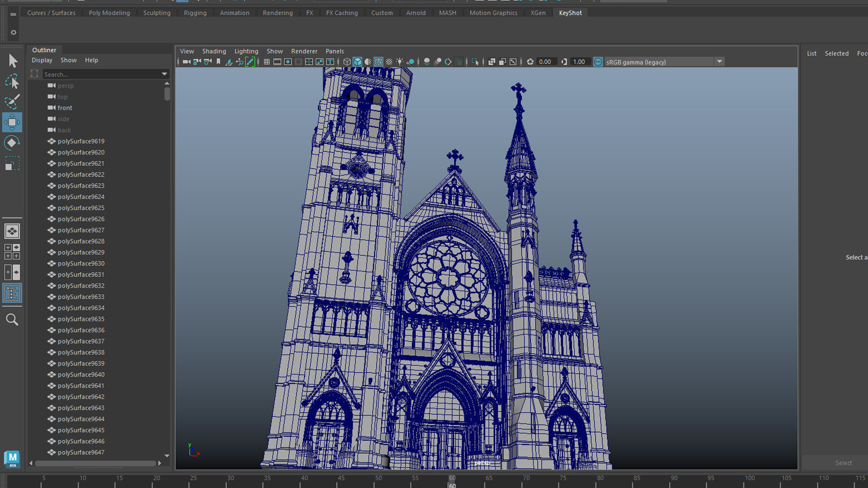Screen dimensions: 868x488
Task: Pick the Paint Selection tool
Action: point(12,102)
